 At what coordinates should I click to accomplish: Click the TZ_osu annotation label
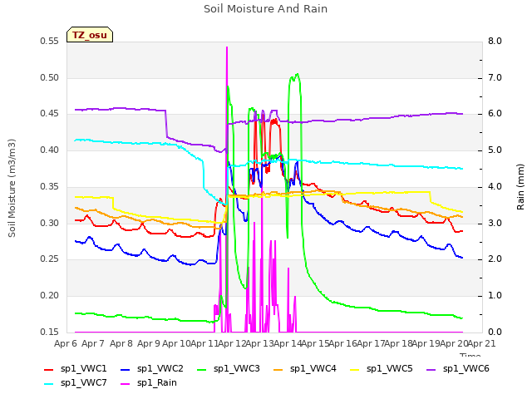[90, 35]
